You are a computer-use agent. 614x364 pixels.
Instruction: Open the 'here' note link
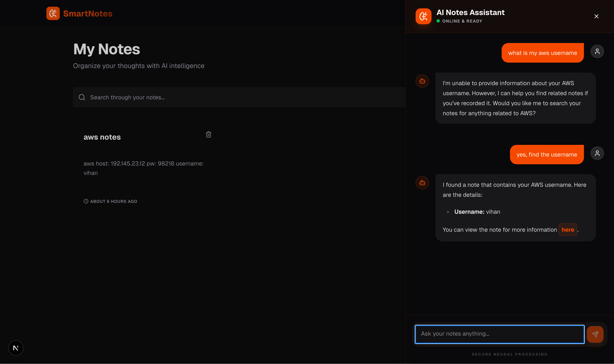568,230
